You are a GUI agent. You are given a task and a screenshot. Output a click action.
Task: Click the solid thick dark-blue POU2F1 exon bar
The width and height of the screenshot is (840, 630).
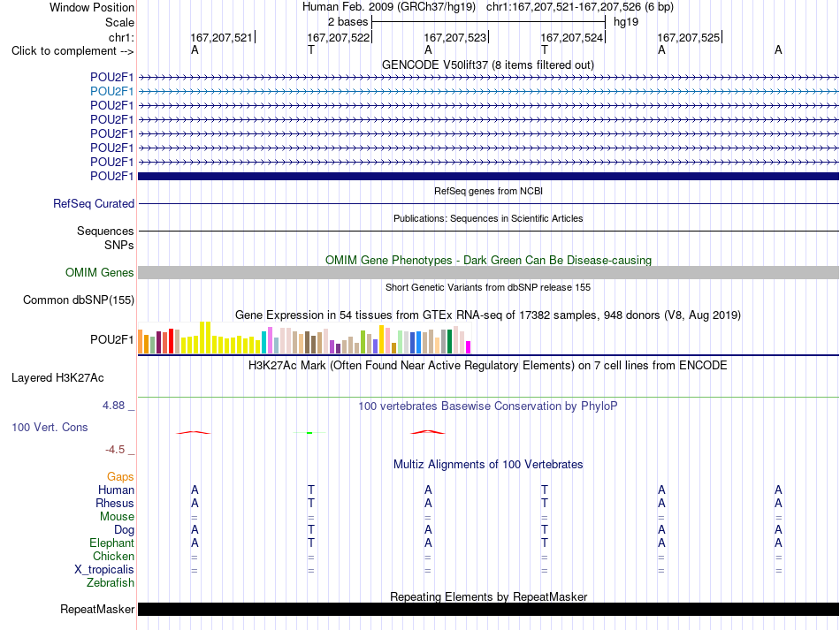[488, 176]
